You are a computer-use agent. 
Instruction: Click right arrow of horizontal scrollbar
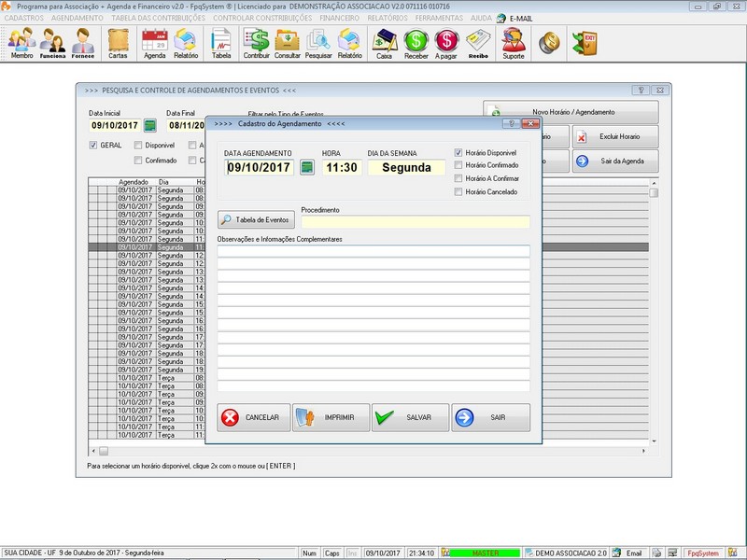point(643,451)
